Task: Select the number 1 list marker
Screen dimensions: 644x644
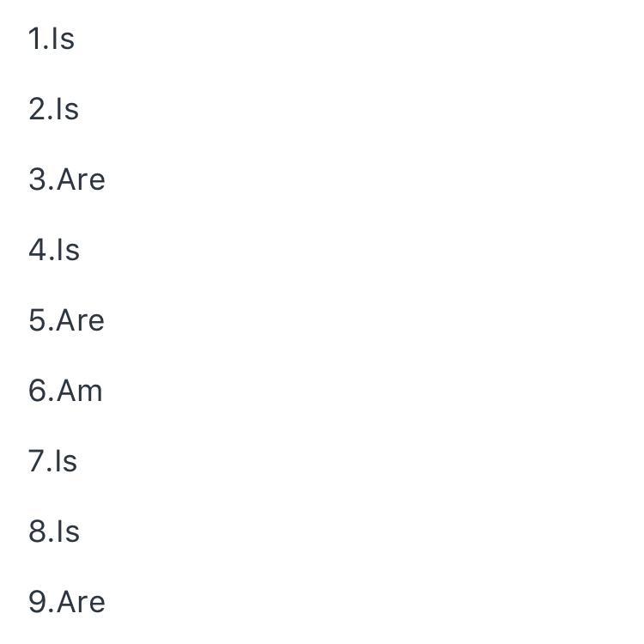Action: click(x=37, y=39)
